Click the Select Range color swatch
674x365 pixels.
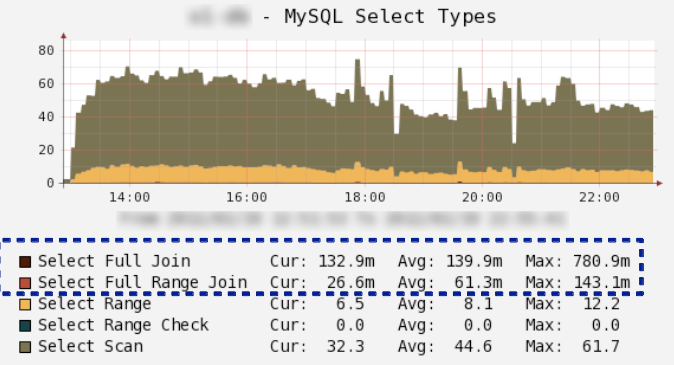click(x=25, y=304)
